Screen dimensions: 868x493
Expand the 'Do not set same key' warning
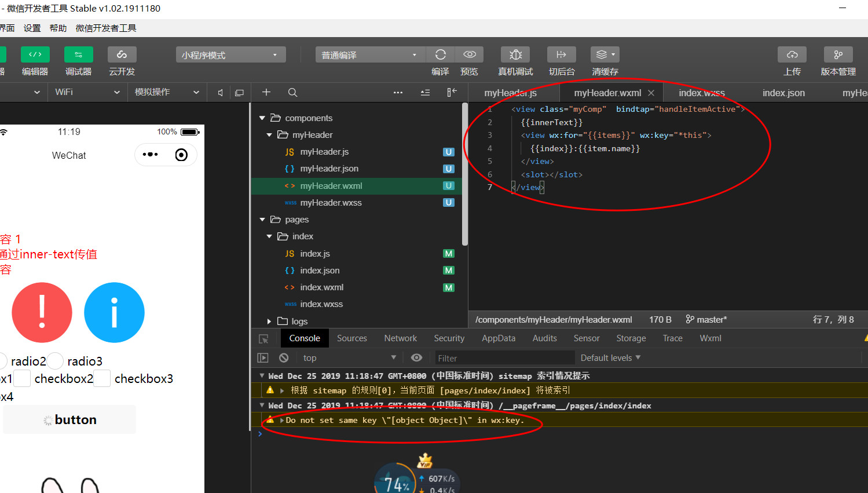[282, 421]
